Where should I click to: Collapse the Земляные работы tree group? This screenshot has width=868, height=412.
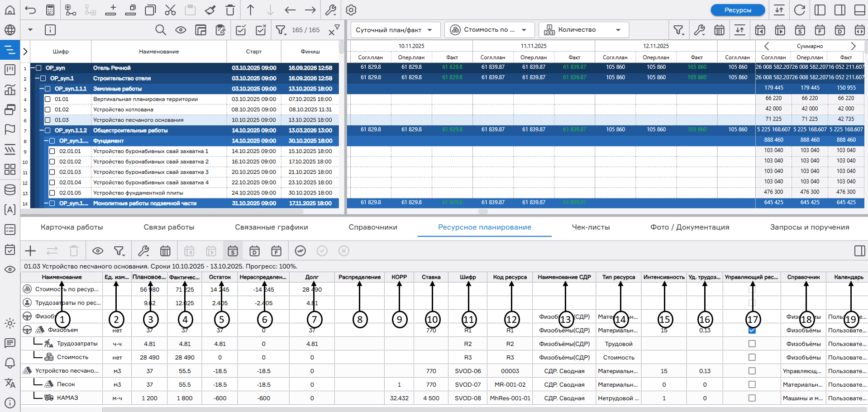[x=41, y=89]
